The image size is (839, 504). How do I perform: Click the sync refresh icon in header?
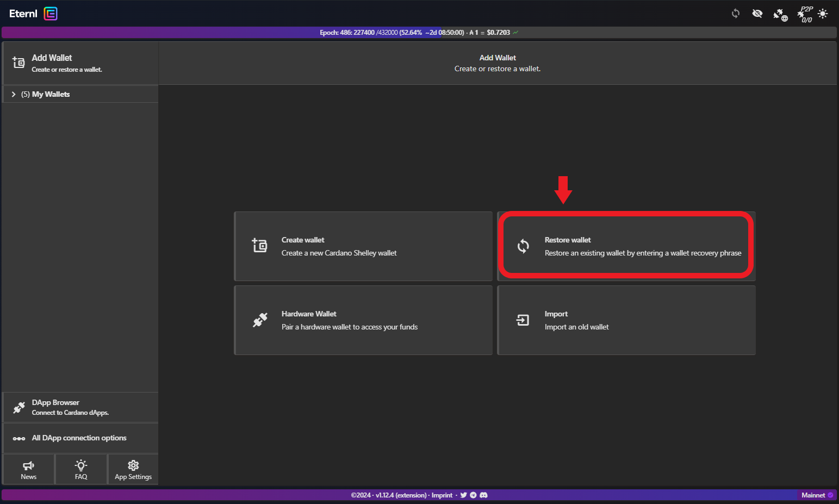736,14
